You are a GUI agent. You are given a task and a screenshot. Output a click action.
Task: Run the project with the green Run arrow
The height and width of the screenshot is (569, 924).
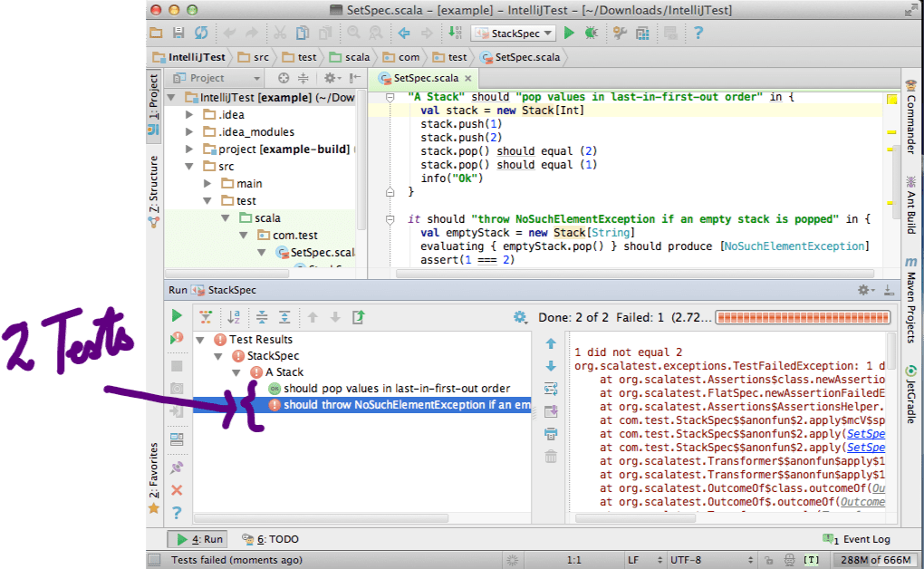point(568,33)
